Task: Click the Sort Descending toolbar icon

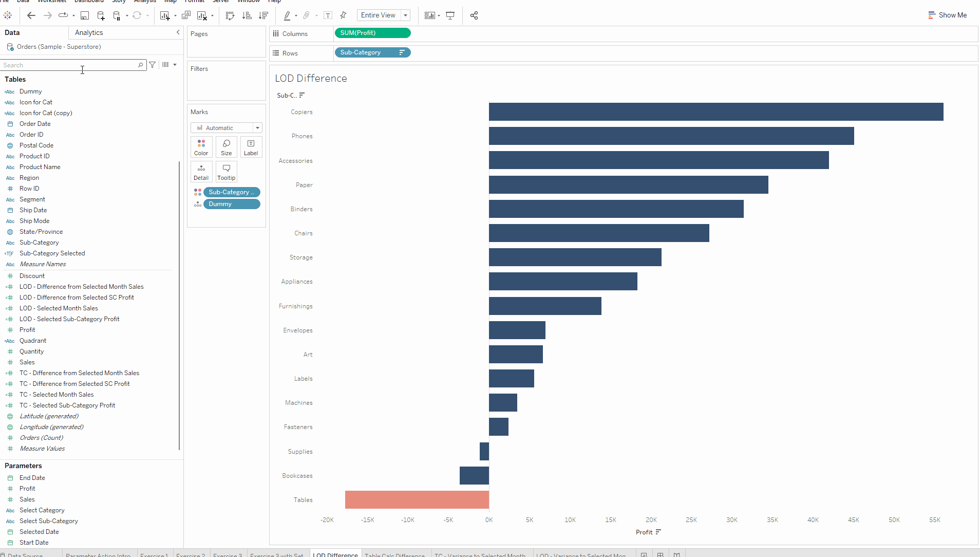Action: pos(263,15)
